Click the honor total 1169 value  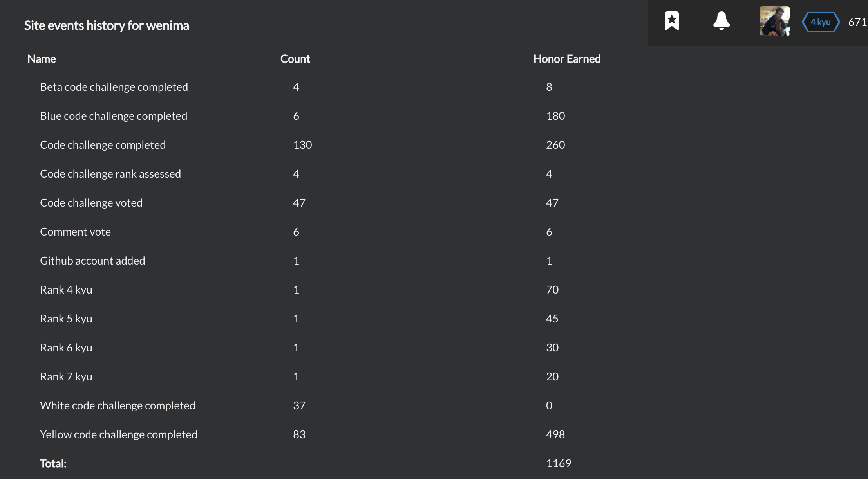click(x=559, y=463)
